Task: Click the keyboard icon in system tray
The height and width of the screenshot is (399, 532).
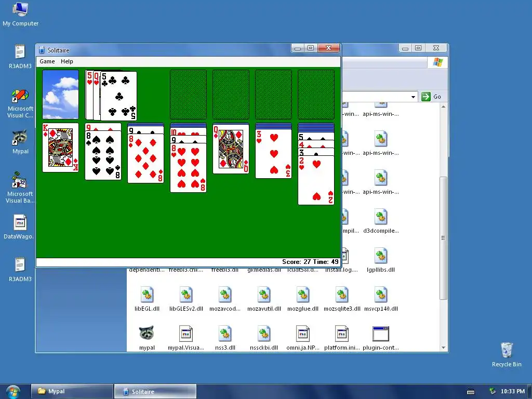Action: pos(471,392)
